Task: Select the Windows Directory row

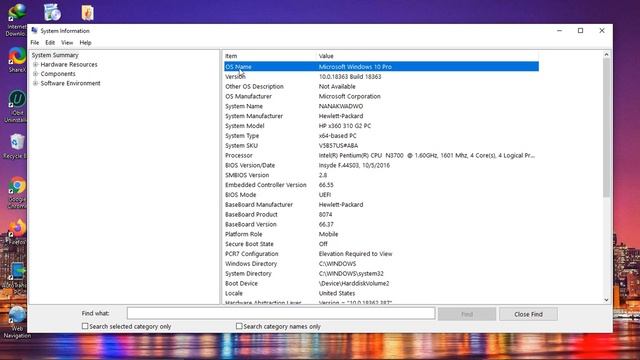Action: 381,264
